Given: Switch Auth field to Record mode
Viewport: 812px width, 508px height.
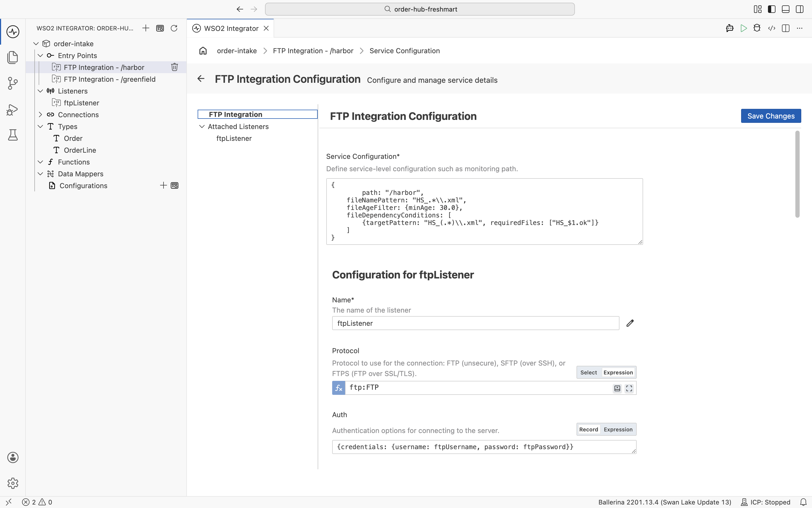Looking at the screenshot, I should [589, 430].
